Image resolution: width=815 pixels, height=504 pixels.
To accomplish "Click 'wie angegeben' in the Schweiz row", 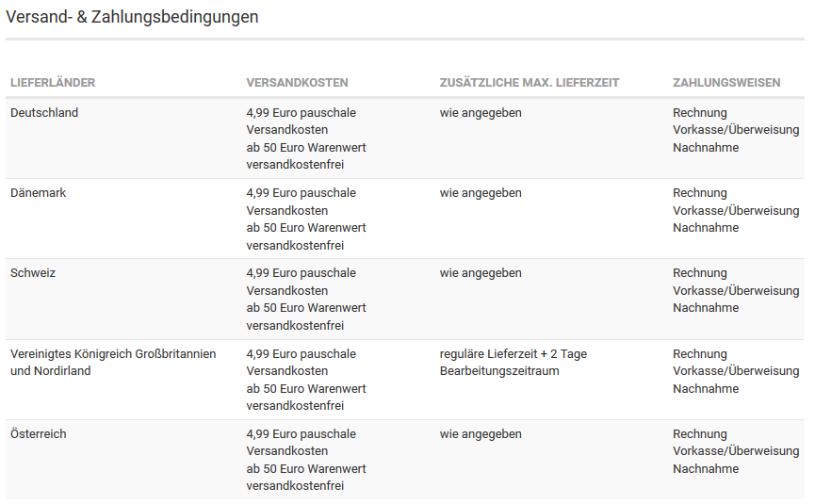I will (481, 273).
